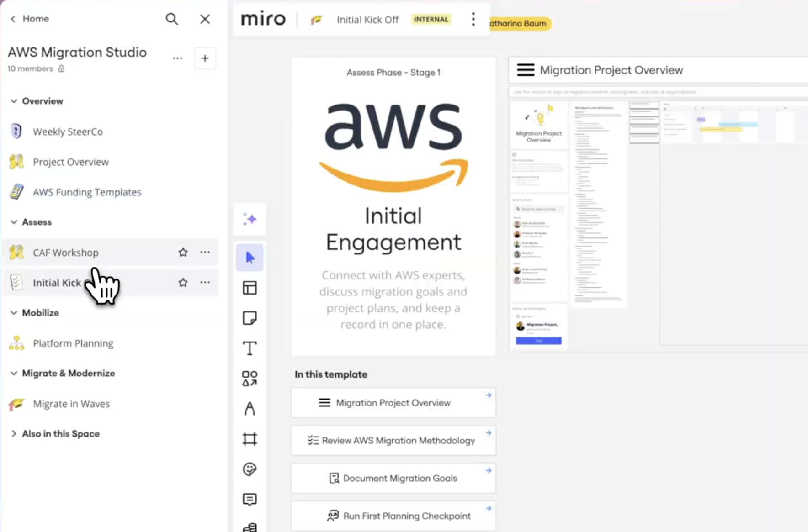Click the Katharina Baum collaborator label
This screenshot has height=532, width=808.
click(519, 23)
